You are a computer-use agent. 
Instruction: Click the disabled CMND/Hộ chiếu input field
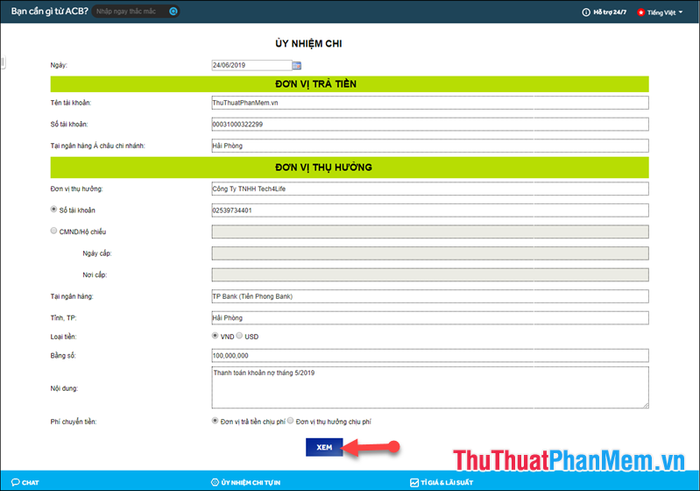coord(430,232)
